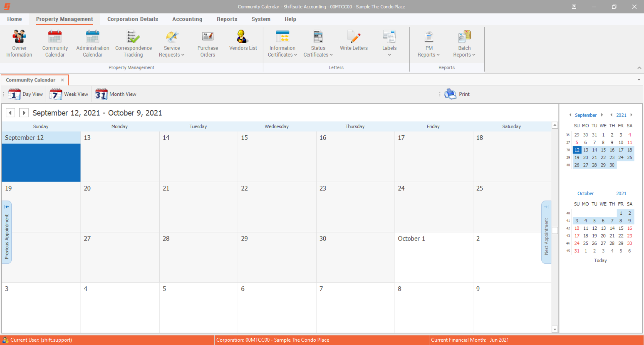Screen dimensions: 644x345
Task: Expand Status Certificates dropdown
Action: [x=318, y=44]
